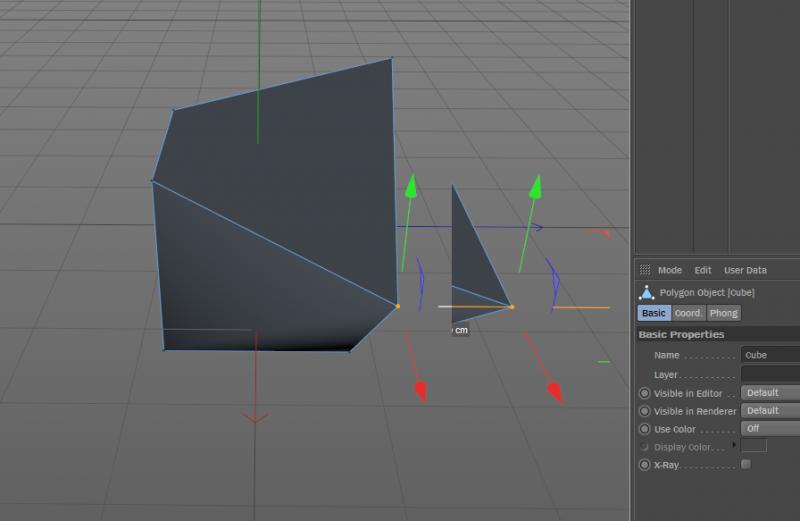
Task: Click the blue rotation arc near large polygon
Action: pos(420,283)
